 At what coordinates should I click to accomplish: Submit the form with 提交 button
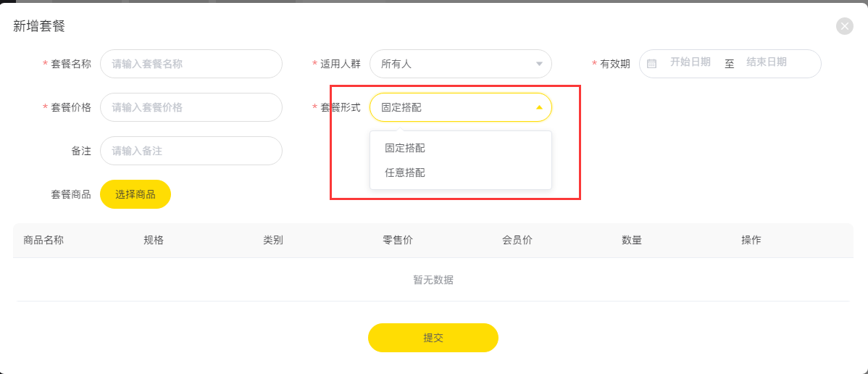point(433,338)
